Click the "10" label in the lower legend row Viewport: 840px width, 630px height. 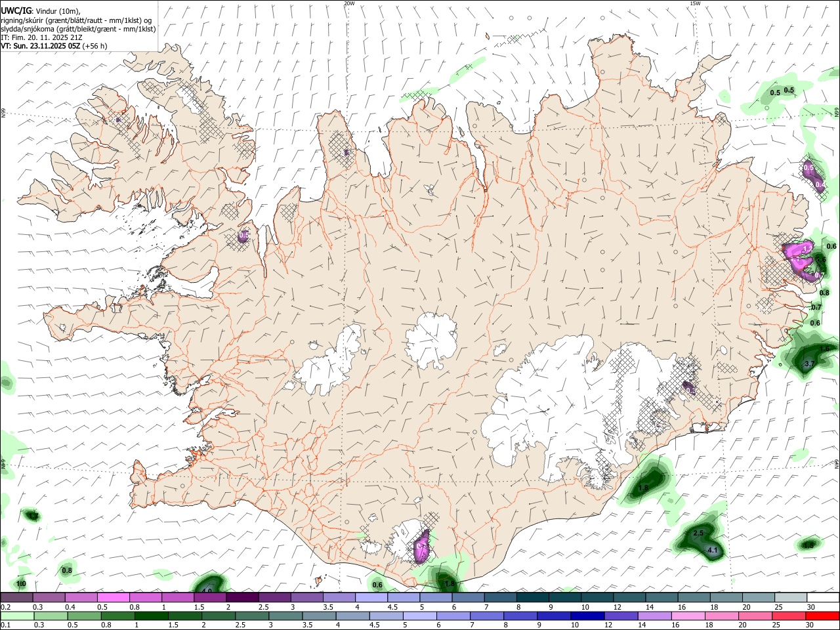click(574, 625)
